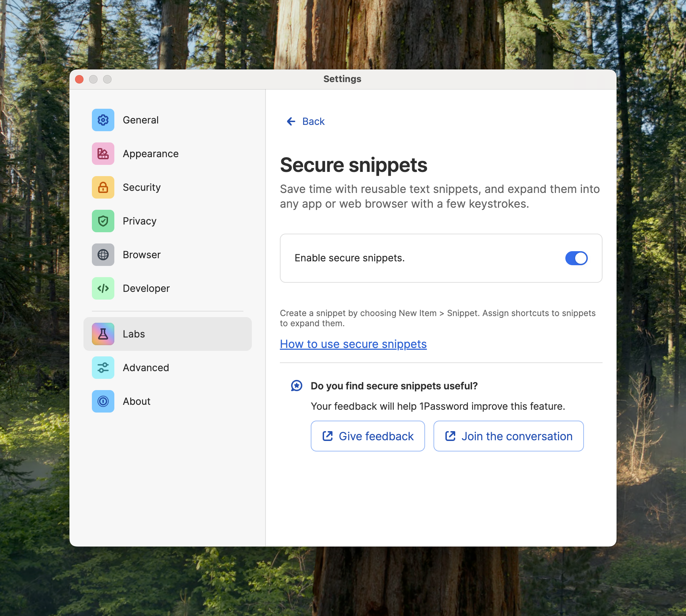
Task: Click the Labs flask icon
Action: (x=103, y=334)
